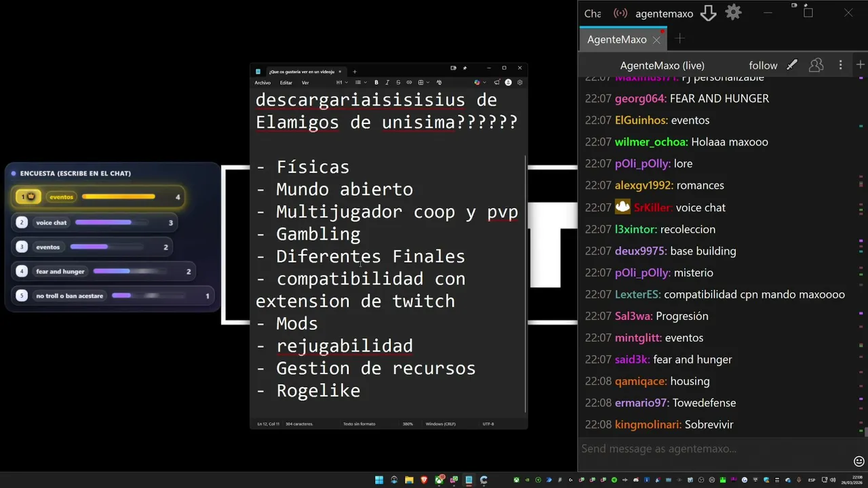This screenshot has width=868, height=488.
Task: Select the AgenteMaxo chat tab
Action: [x=616, y=39]
